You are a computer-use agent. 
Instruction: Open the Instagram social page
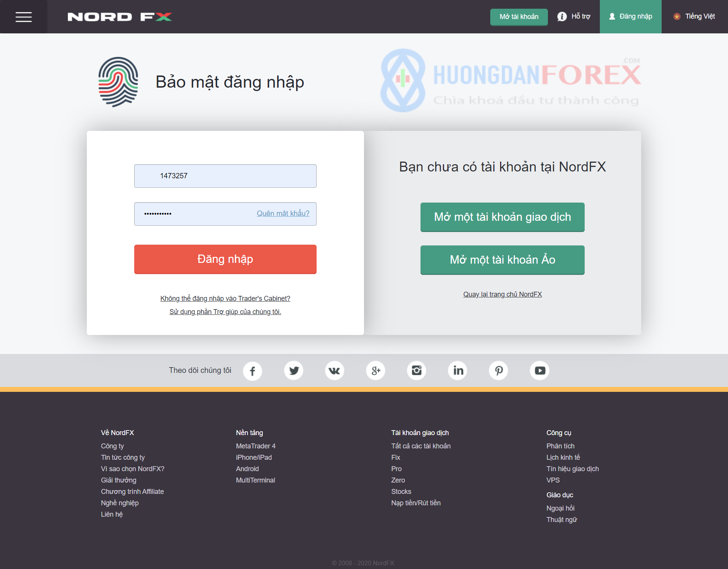(x=416, y=371)
